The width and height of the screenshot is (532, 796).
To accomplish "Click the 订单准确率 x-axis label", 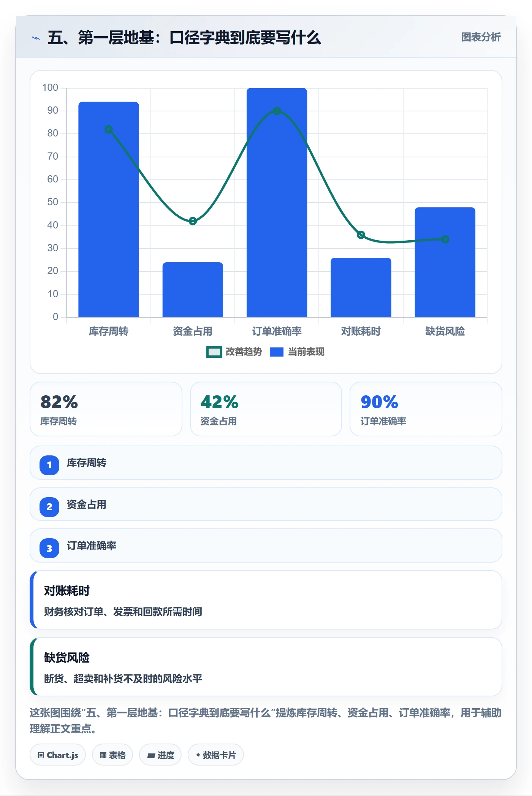I will tap(277, 331).
